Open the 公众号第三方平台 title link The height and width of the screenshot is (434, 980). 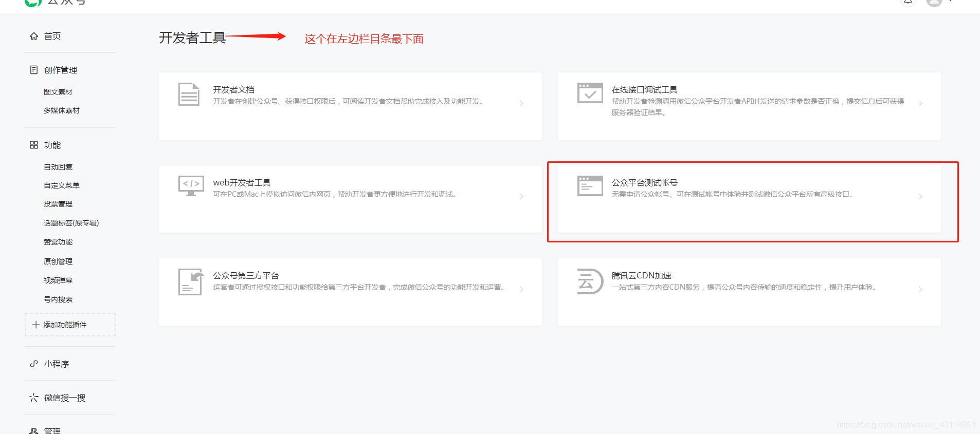click(246, 275)
